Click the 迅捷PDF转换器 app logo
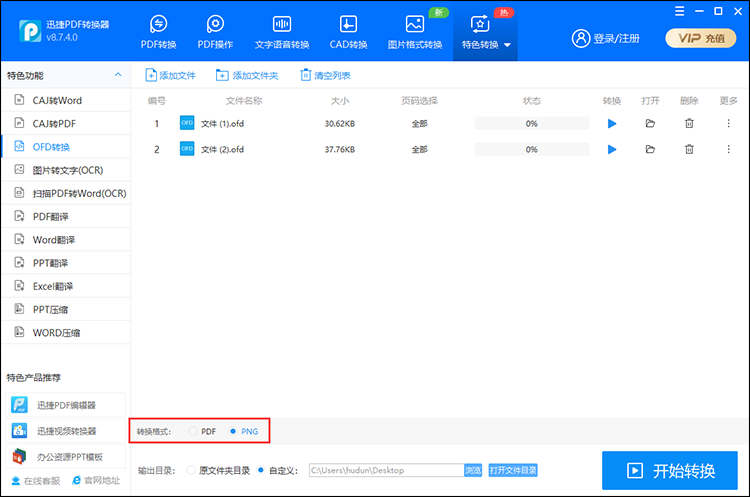 click(x=30, y=31)
